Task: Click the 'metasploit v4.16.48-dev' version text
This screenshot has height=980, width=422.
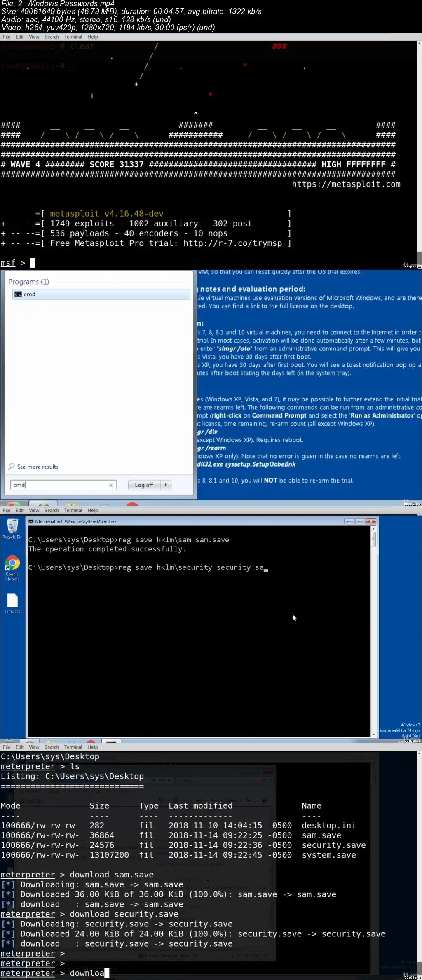Action: click(x=107, y=214)
